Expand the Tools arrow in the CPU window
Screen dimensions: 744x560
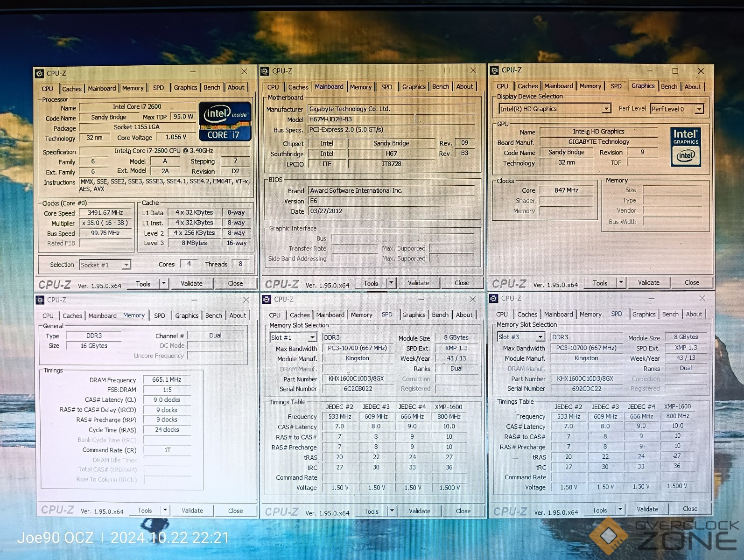(x=163, y=283)
